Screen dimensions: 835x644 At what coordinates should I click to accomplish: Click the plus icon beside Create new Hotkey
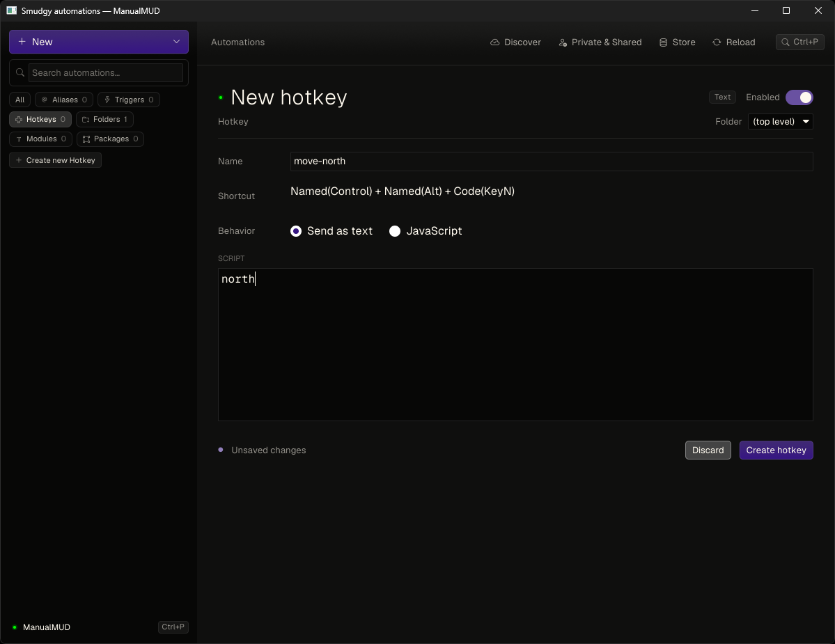pyautogui.click(x=19, y=160)
